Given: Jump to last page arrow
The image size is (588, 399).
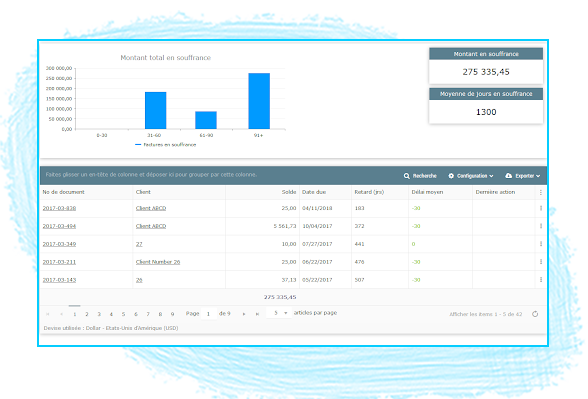Looking at the screenshot, I should click(x=257, y=314).
